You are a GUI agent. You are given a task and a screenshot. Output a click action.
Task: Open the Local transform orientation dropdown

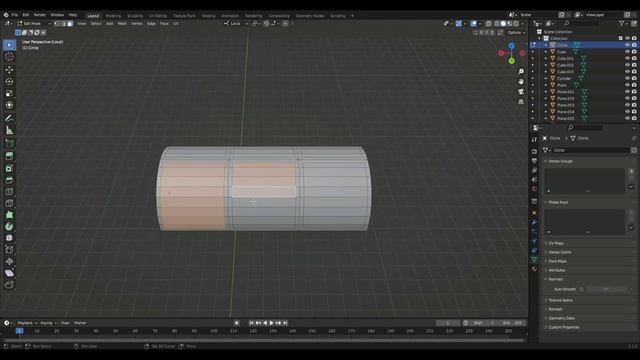(x=236, y=24)
